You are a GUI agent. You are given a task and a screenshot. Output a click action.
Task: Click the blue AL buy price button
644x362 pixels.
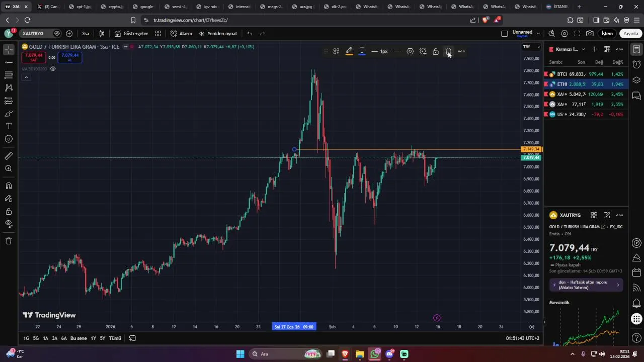pyautogui.click(x=70, y=57)
